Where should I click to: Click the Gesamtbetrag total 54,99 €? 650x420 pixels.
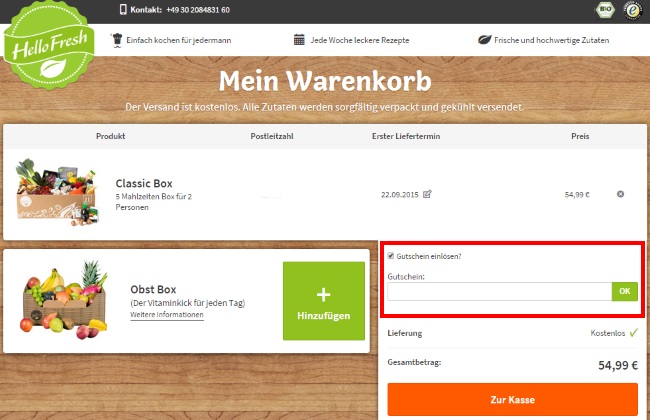pos(618,365)
